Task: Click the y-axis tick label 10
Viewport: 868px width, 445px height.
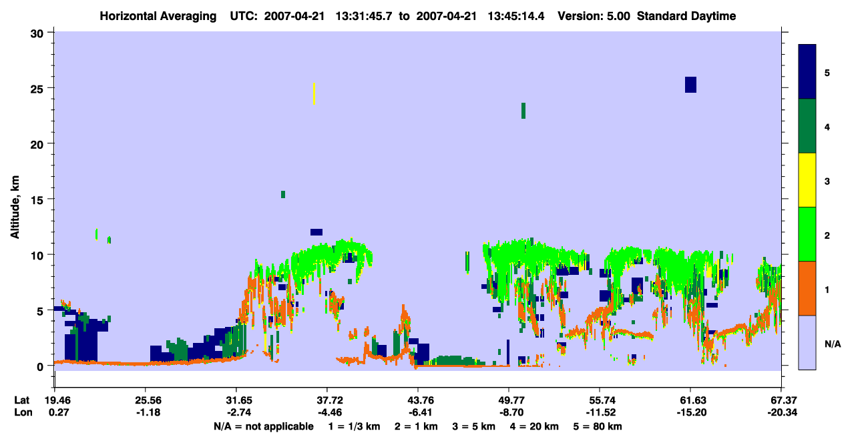Action: pyautogui.click(x=39, y=255)
